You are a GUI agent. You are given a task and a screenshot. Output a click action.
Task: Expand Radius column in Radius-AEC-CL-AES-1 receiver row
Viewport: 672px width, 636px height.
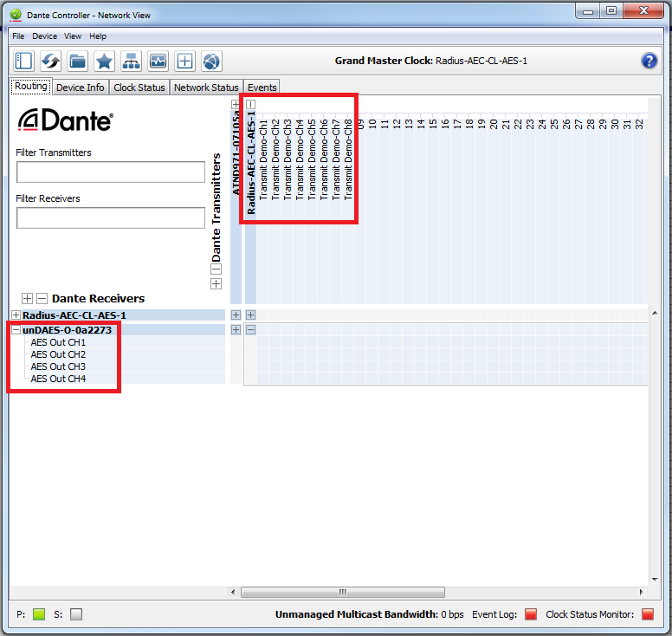pyautogui.click(x=251, y=315)
